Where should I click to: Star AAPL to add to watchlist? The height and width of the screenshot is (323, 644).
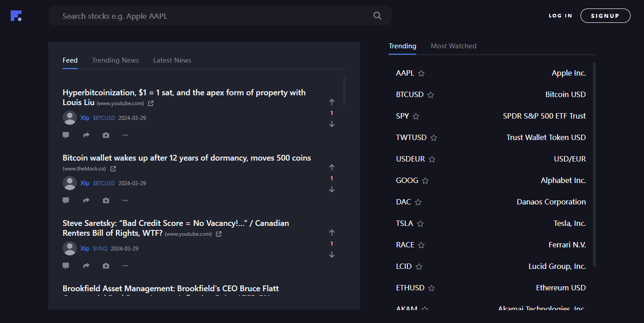pyautogui.click(x=421, y=73)
